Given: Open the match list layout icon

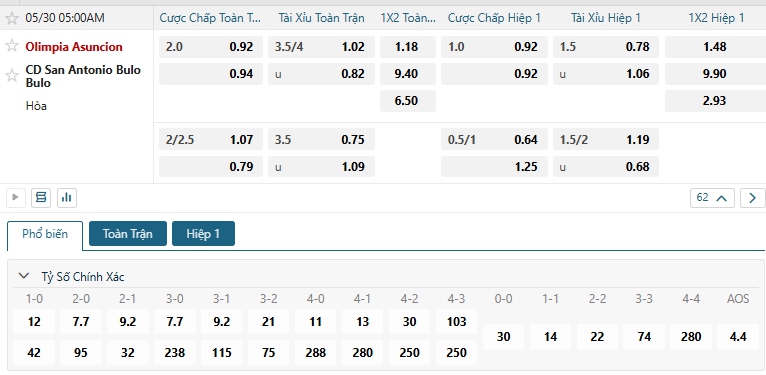Looking at the screenshot, I should tap(41, 197).
